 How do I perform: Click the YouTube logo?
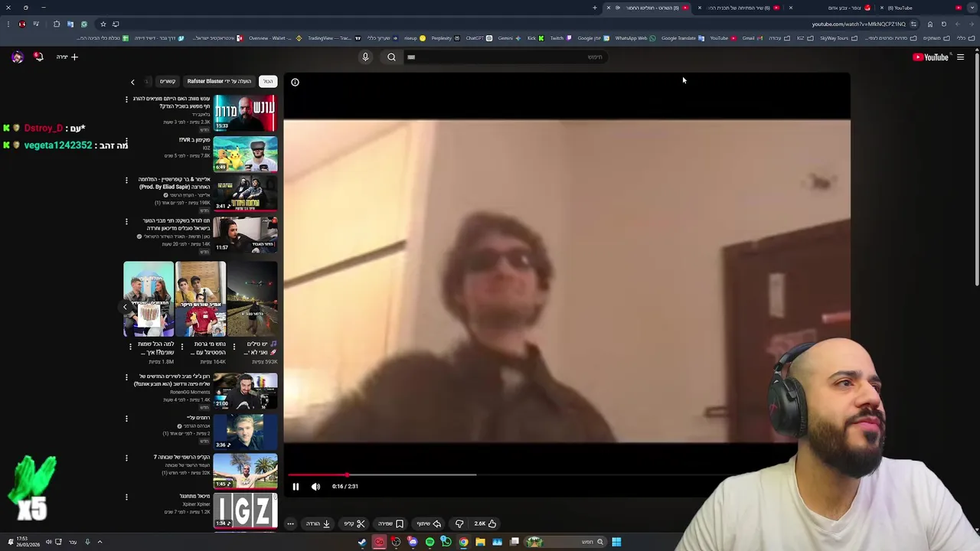point(931,57)
